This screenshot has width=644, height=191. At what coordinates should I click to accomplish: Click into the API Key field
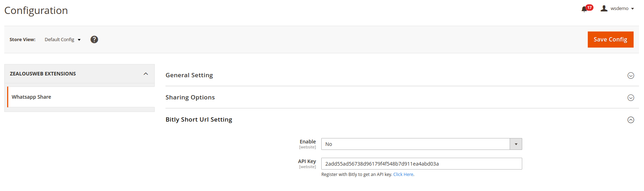click(421, 164)
